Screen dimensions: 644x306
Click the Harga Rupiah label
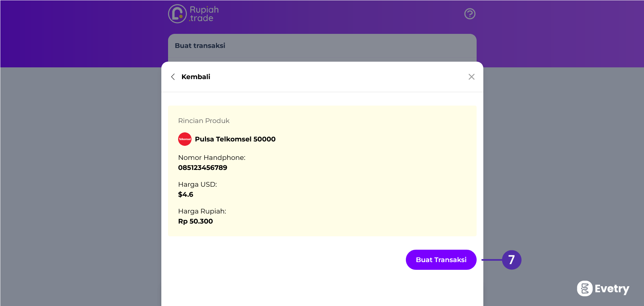[x=202, y=211]
